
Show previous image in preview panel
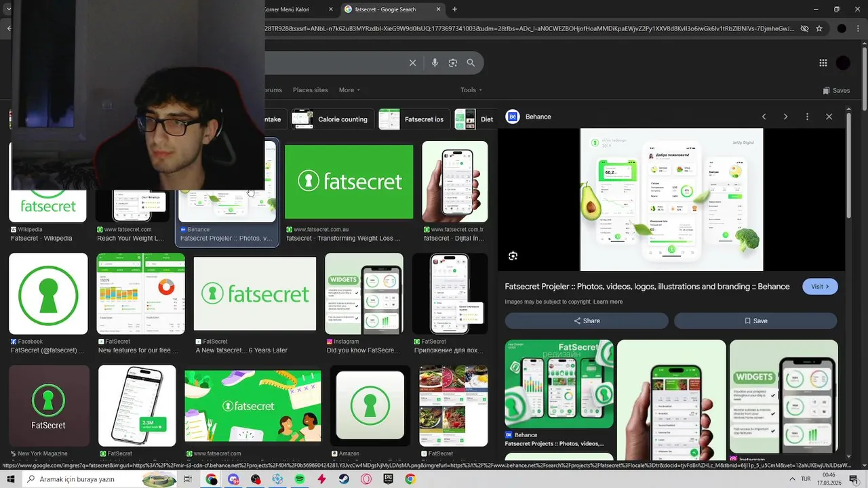pyautogui.click(x=764, y=117)
